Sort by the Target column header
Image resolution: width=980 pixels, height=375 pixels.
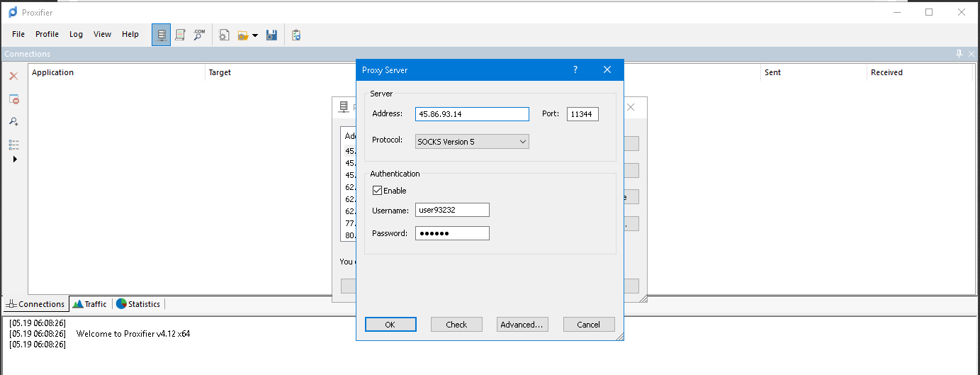(281, 72)
